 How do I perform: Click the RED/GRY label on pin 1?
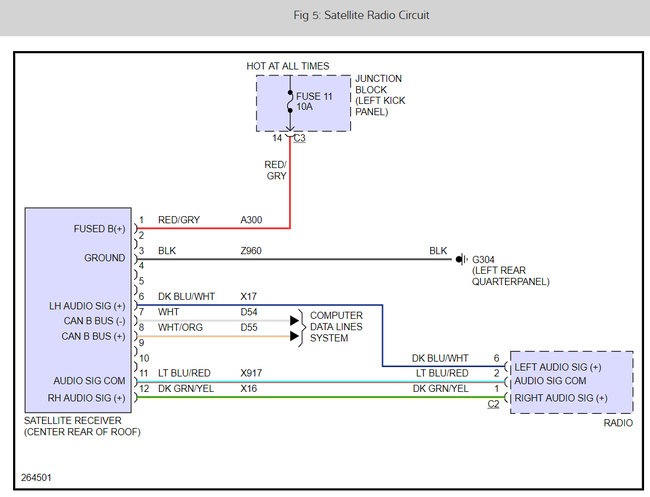pos(179,220)
